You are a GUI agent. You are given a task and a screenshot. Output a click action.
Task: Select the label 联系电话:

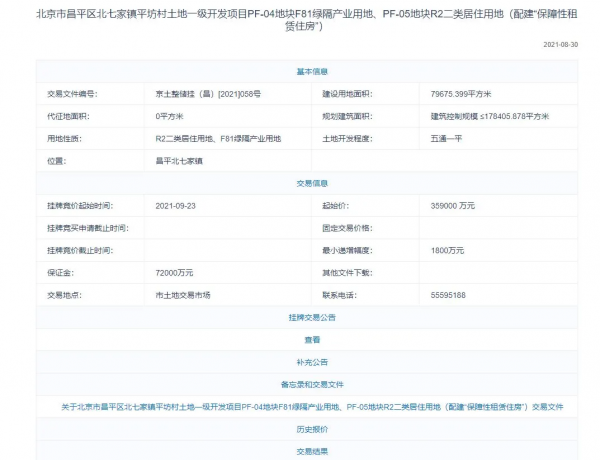339,295
